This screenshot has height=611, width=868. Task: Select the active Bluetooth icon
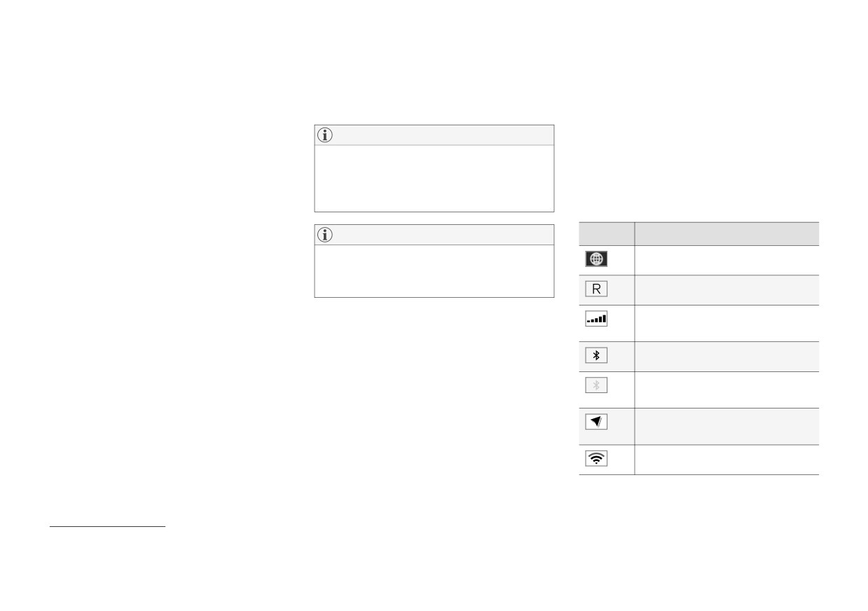tap(596, 355)
